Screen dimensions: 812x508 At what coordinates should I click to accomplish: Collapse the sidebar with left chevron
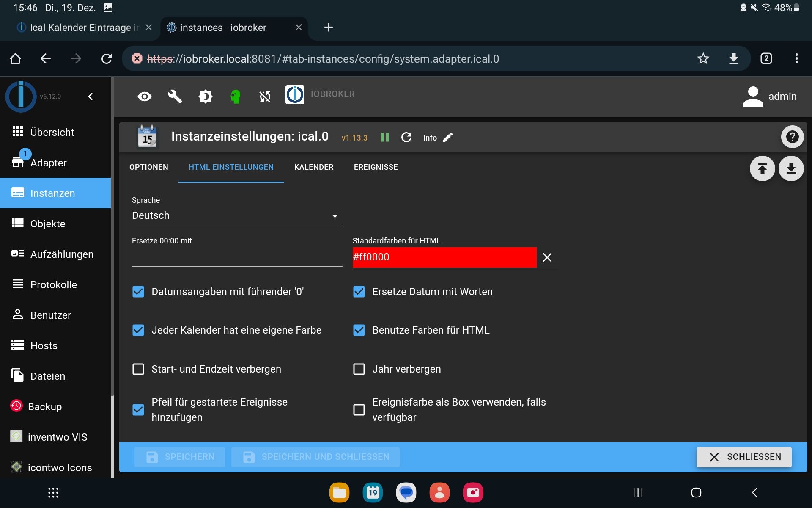point(91,97)
